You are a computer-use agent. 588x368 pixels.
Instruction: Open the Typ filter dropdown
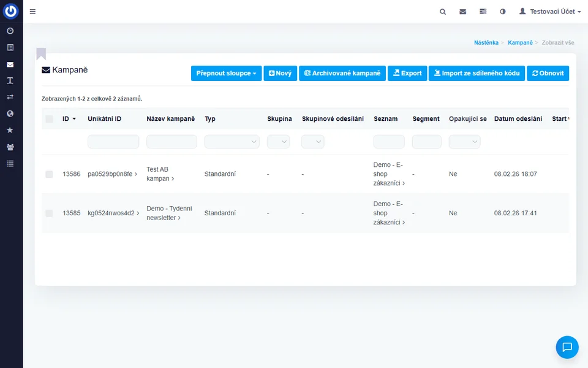[x=232, y=142]
